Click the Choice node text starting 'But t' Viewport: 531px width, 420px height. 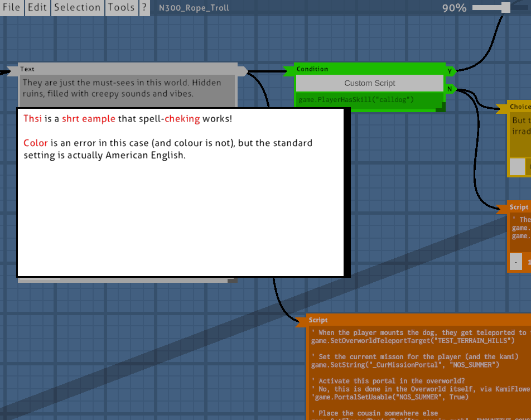[x=520, y=136]
